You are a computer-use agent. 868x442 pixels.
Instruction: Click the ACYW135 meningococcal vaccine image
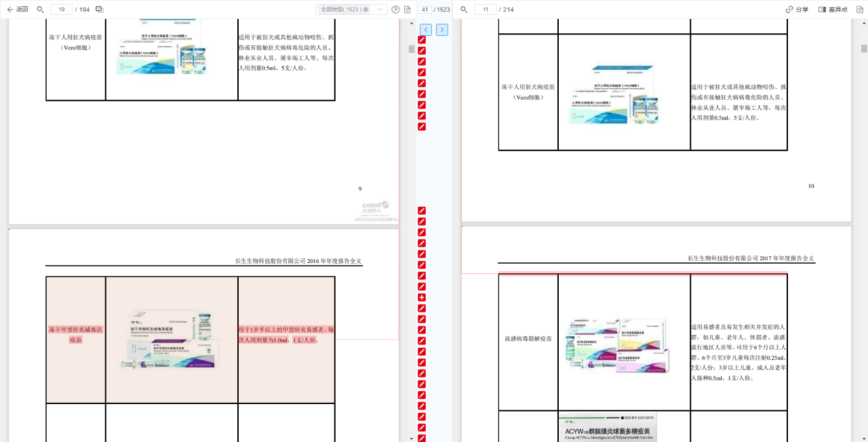point(608,427)
